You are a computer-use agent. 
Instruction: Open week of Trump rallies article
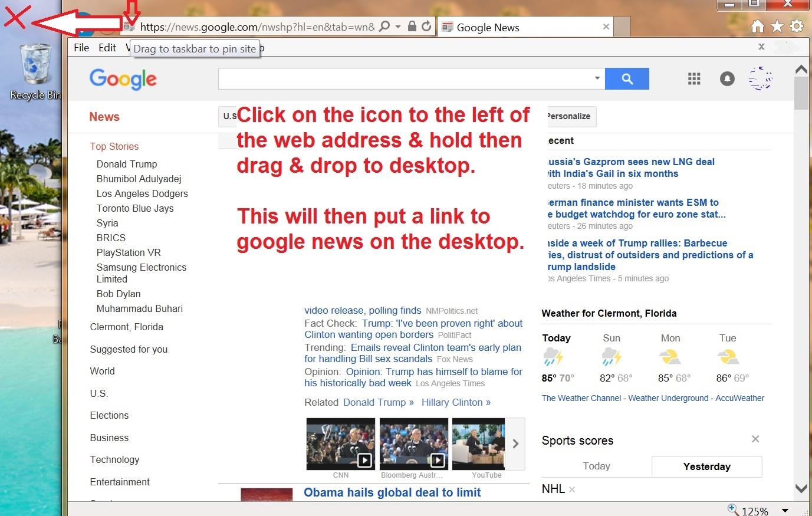[649, 255]
